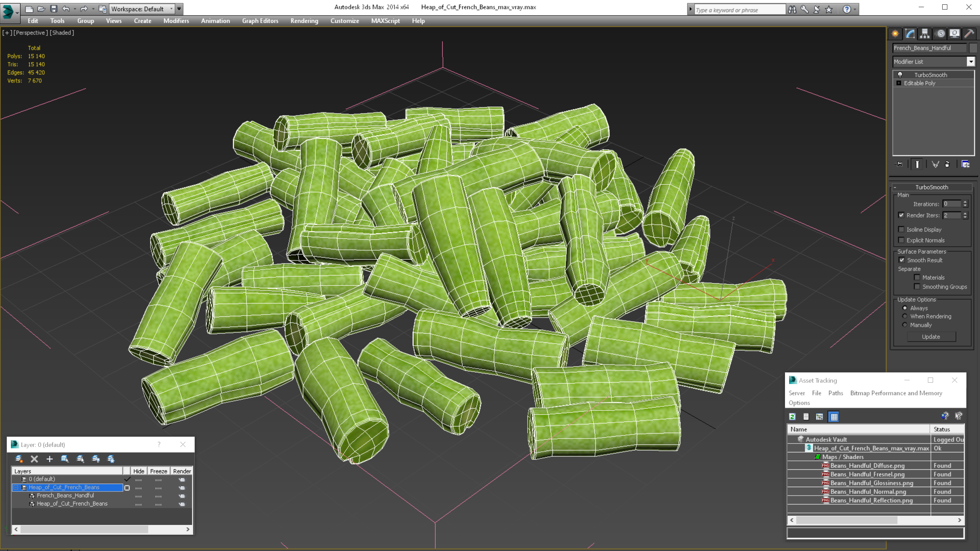Open Paths menu in Asset Tracking
The height and width of the screenshot is (551, 980).
pos(835,393)
